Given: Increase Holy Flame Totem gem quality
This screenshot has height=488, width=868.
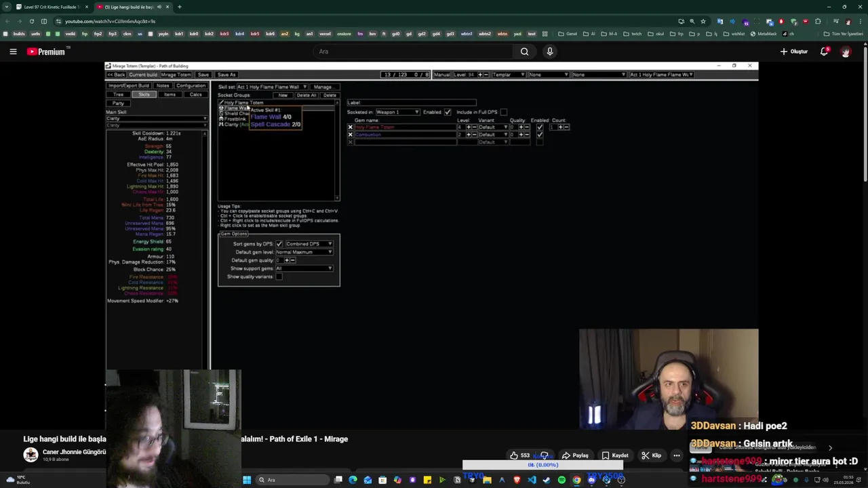Looking at the screenshot, I should pos(521,127).
